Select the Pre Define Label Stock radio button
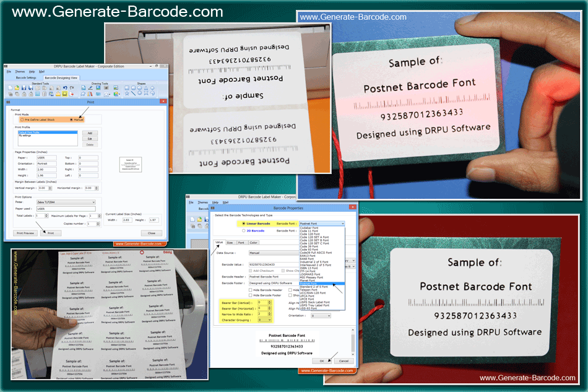 pos(22,120)
